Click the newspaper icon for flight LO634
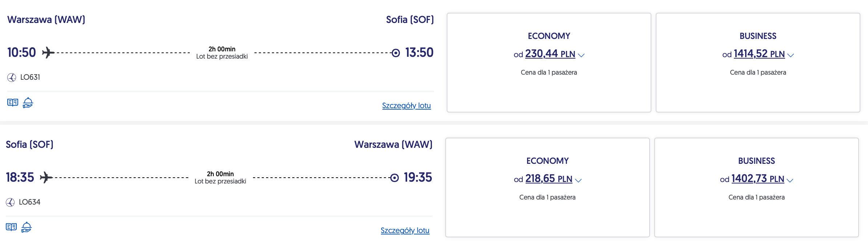Image resolution: width=868 pixels, height=245 pixels. click(11, 227)
